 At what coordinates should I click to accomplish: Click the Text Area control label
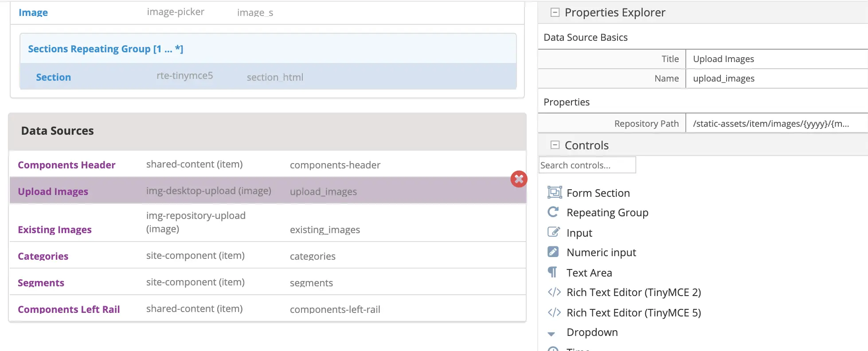coord(589,273)
